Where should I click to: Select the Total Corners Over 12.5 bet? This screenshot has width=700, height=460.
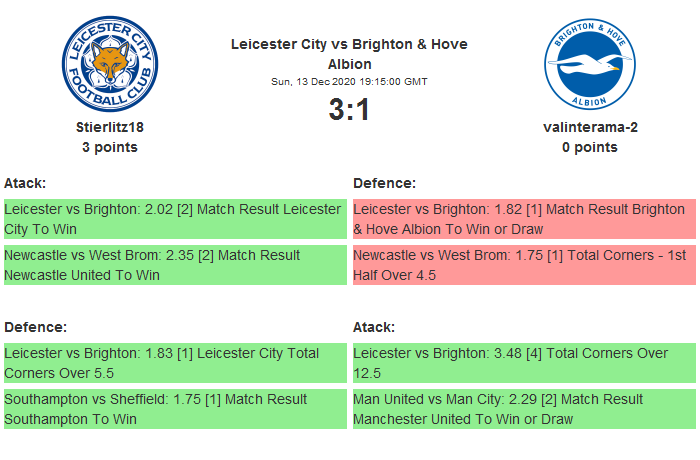[x=523, y=363]
